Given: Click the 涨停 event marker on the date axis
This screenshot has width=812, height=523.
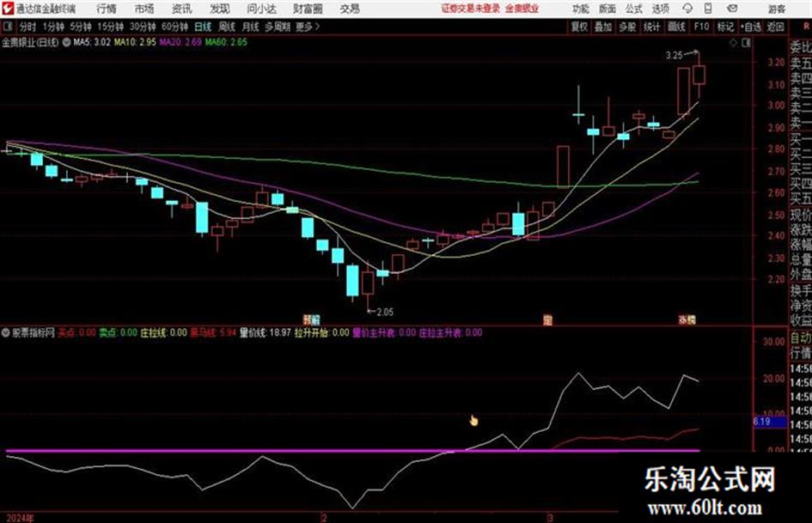Looking at the screenshot, I should [x=687, y=320].
